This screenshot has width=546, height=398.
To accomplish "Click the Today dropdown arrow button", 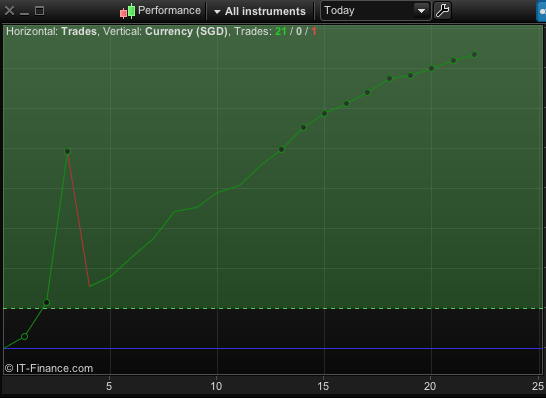I will click(421, 11).
